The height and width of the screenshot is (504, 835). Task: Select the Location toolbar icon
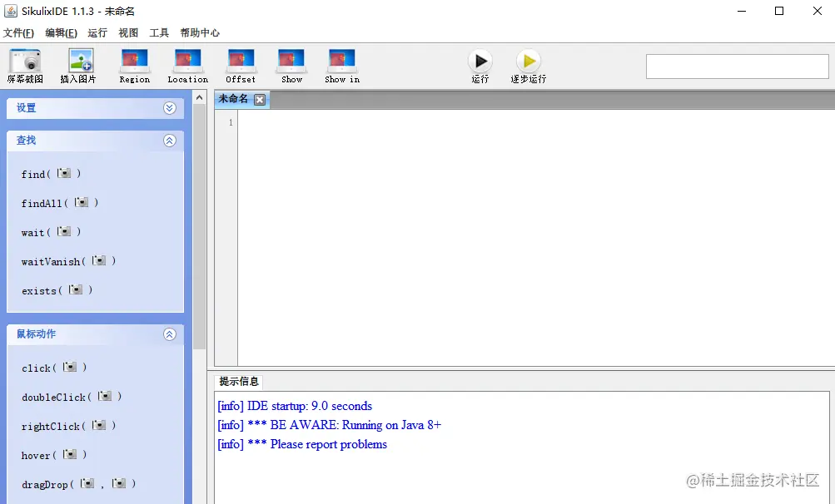pyautogui.click(x=187, y=60)
